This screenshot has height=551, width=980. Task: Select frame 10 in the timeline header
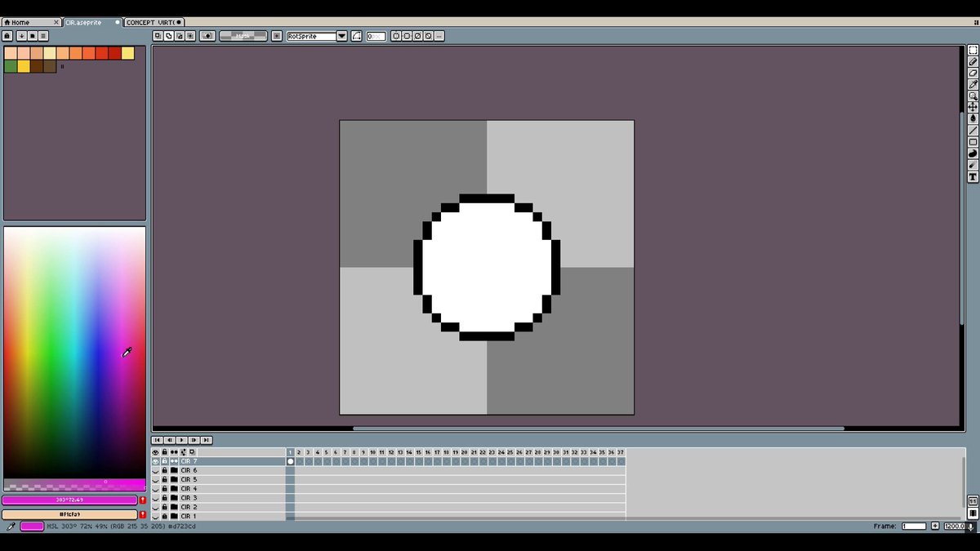click(372, 452)
